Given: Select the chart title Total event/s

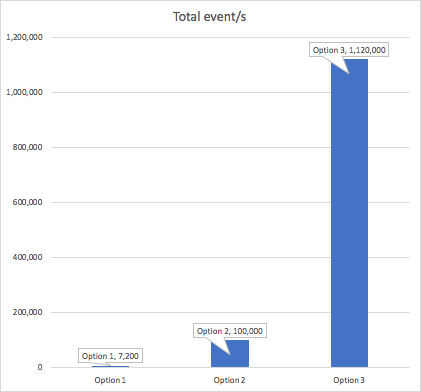Looking at the screenshot, I should tap(209, 17).
